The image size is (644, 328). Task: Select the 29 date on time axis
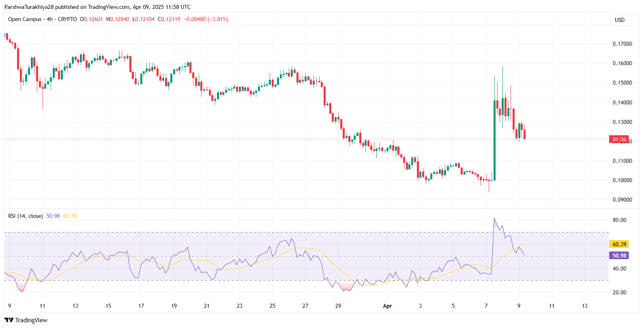(338, 306)
